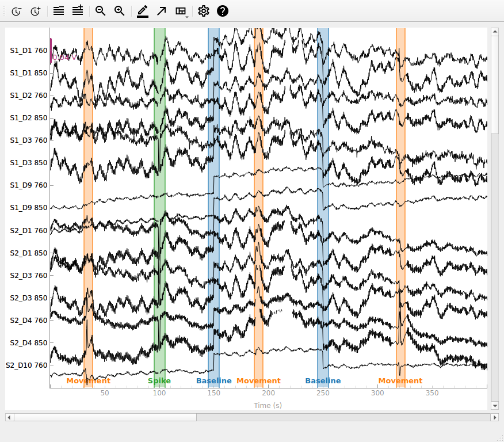This screenshot has width=504, height=442.
Task: Click vertical scrollbar up arrow
Action: coord(495,32)
